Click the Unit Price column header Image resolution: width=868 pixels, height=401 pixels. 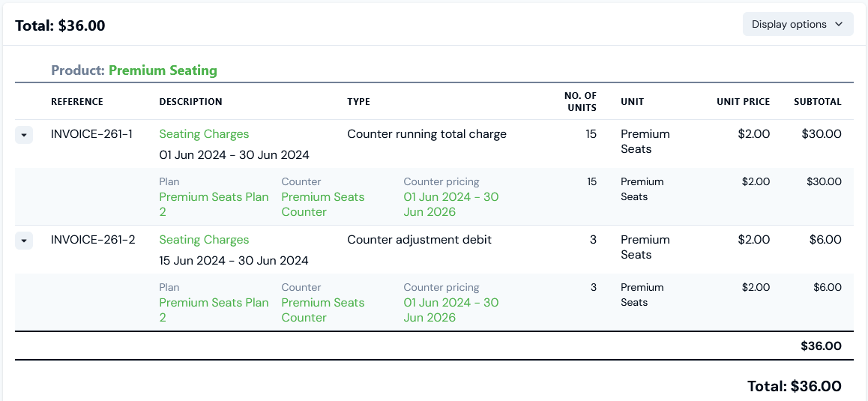tap(743, 102)
